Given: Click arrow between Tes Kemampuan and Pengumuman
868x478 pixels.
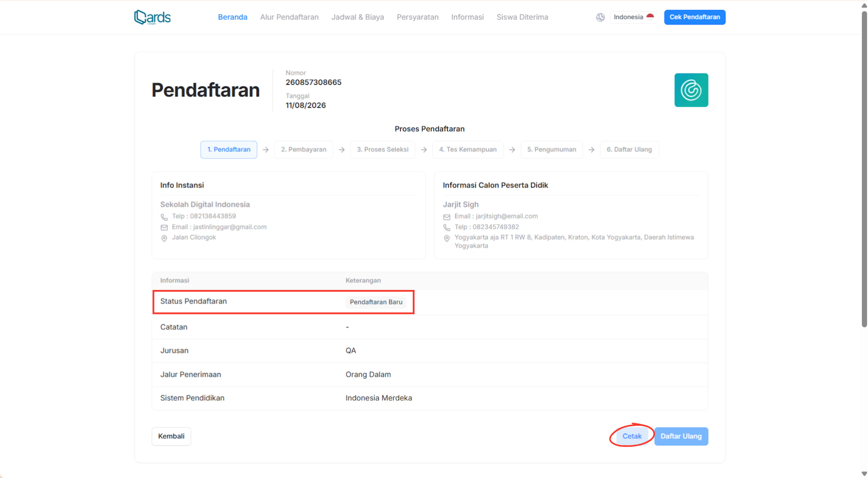Looking at the screenshot, I should [512, 150].
